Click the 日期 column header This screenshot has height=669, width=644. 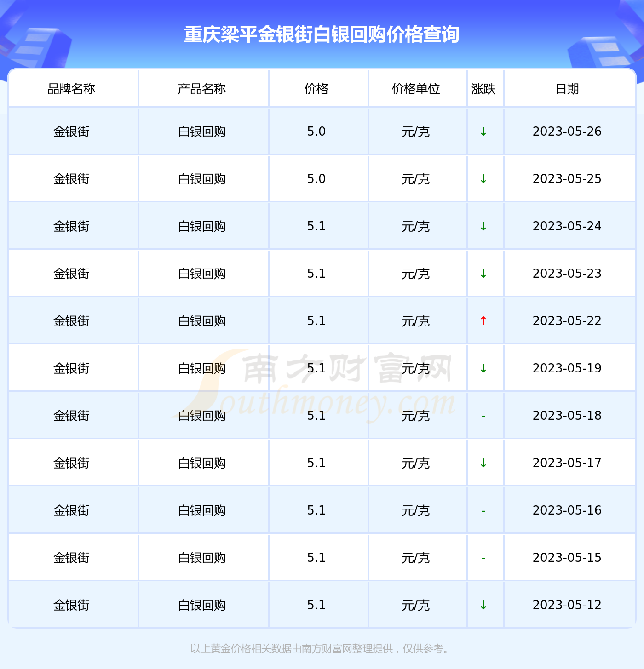[567, 89]
